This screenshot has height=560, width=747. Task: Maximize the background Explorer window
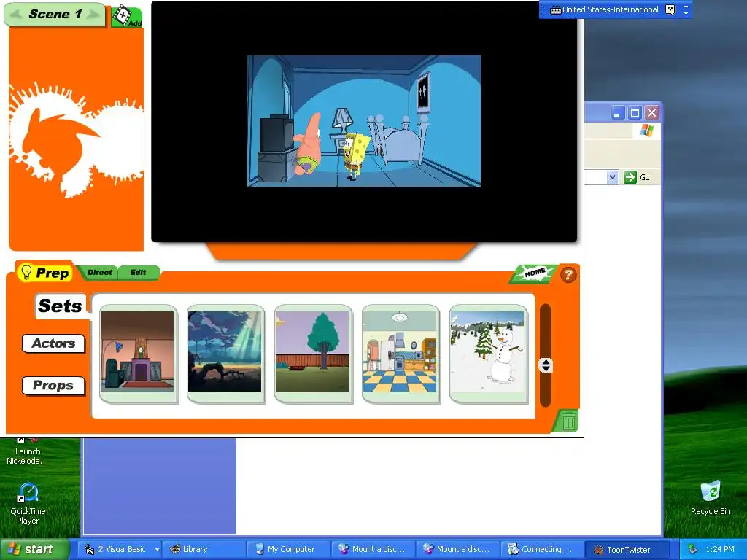pos(635,113)
